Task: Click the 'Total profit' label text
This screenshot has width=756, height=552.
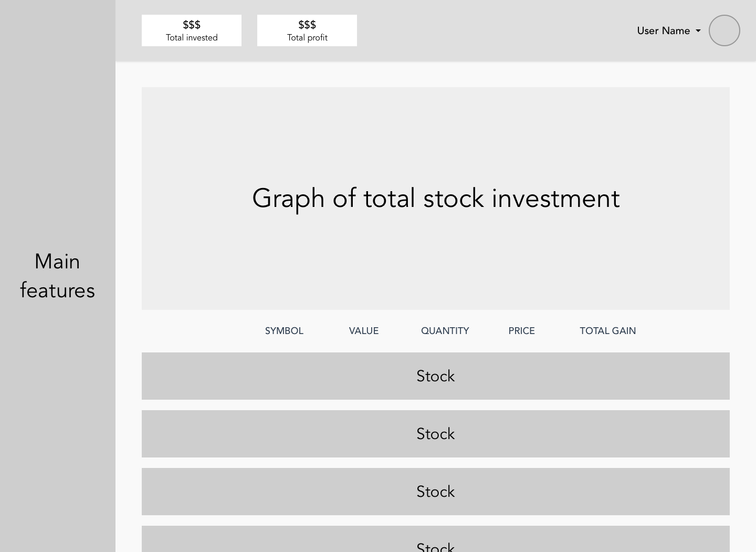Action: coord(307,38)
